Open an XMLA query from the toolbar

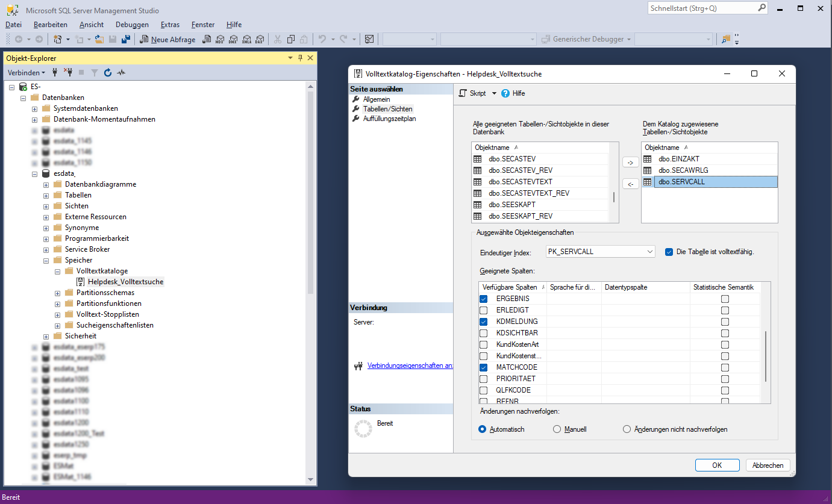[x=246, y=39]
